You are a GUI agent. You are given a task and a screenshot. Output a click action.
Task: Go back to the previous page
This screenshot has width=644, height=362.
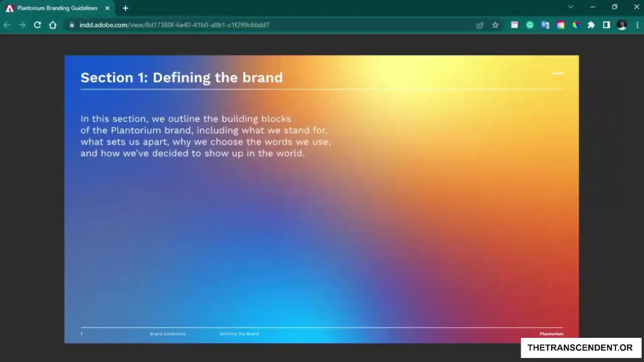pos(7,25)
